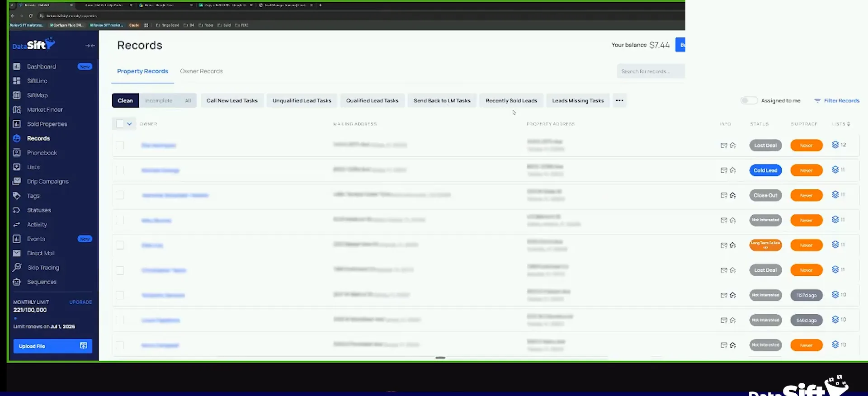
Task: Grab the horizontal scrollbar below the table
Action: (x=440, y=358)
